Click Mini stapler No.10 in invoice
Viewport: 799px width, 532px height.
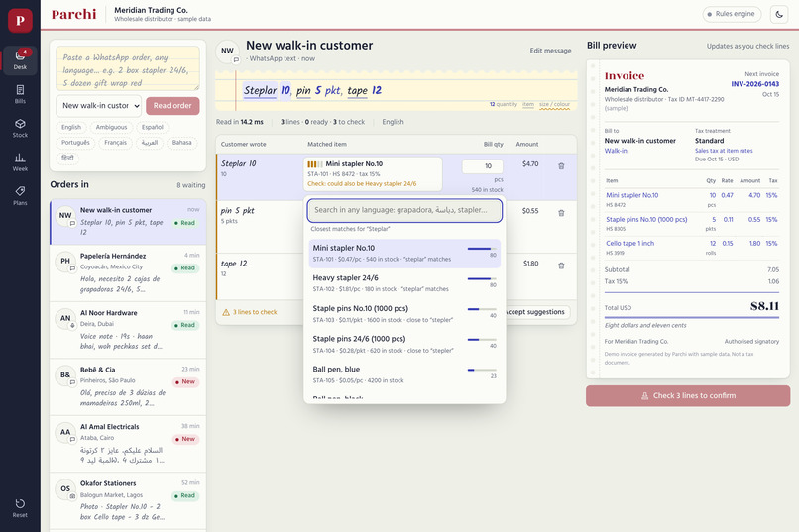(x=631, y=195)
